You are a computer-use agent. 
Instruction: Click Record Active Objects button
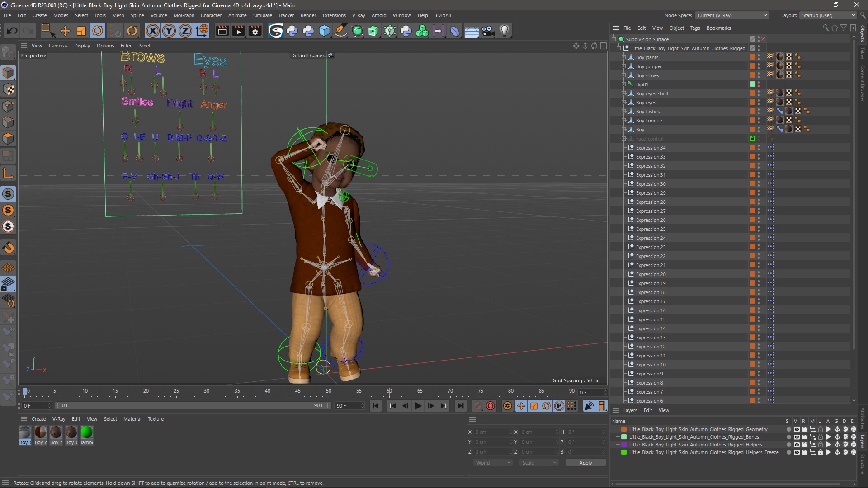point(478,406)
